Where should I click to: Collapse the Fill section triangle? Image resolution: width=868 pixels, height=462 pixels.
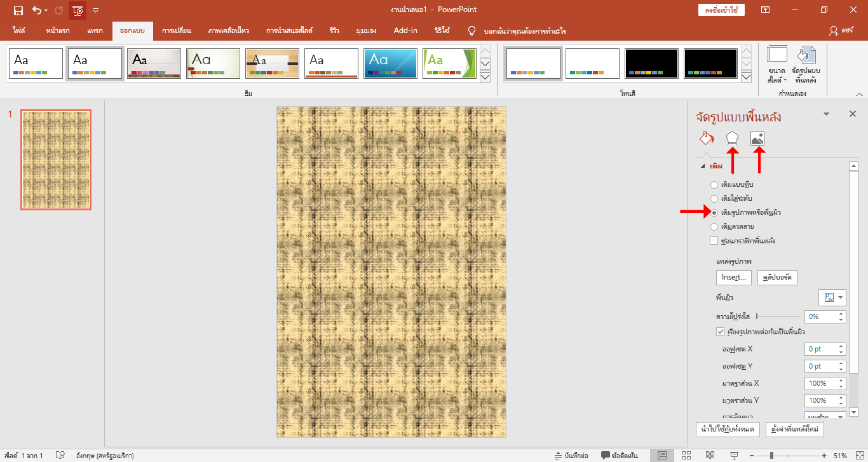point(703,166)
